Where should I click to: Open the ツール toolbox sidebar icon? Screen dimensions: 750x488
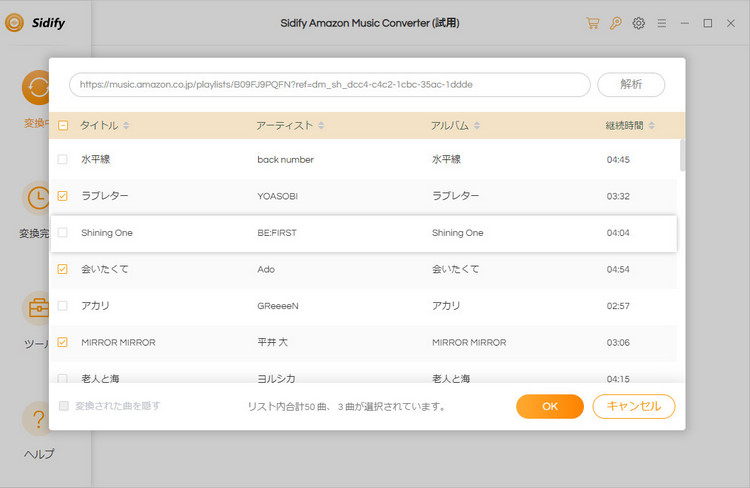(36, 308)
